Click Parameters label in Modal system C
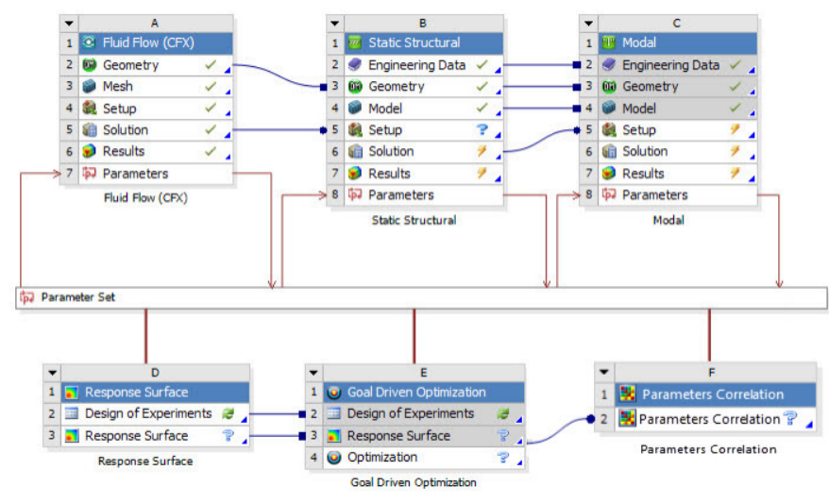 pos(655,195)
